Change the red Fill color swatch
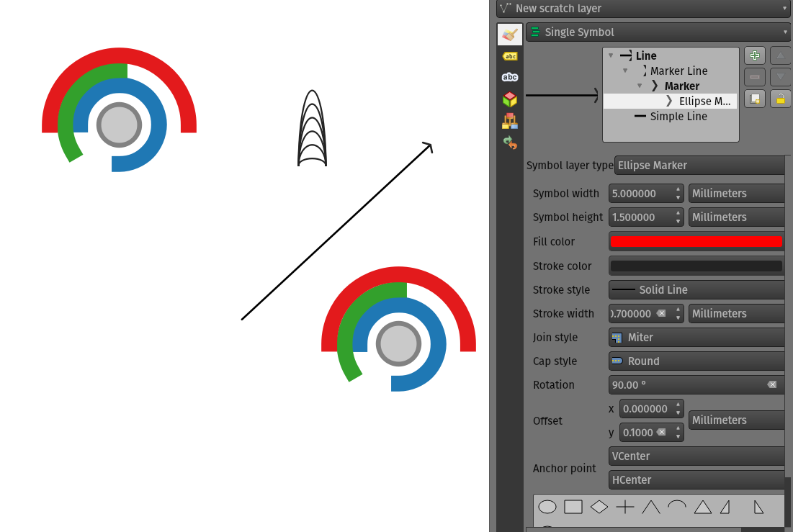 [696, 242]
